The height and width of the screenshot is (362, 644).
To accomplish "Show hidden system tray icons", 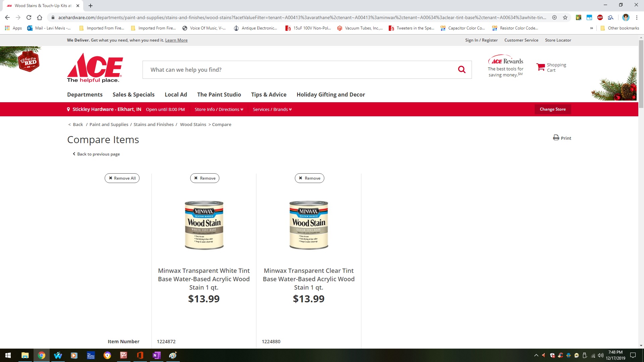I will [536, 355].
